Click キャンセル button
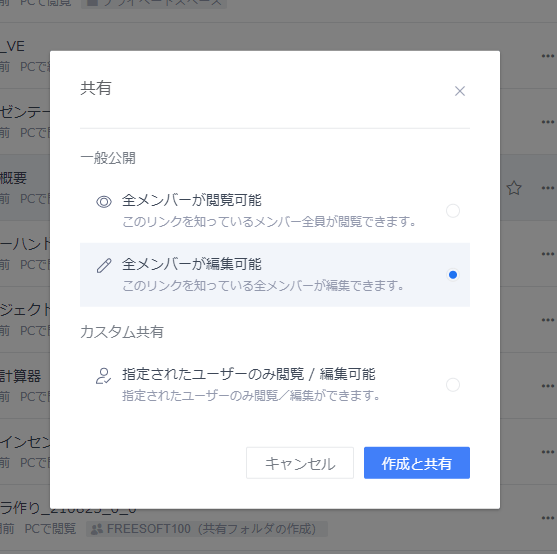 [x=300, y=463]
